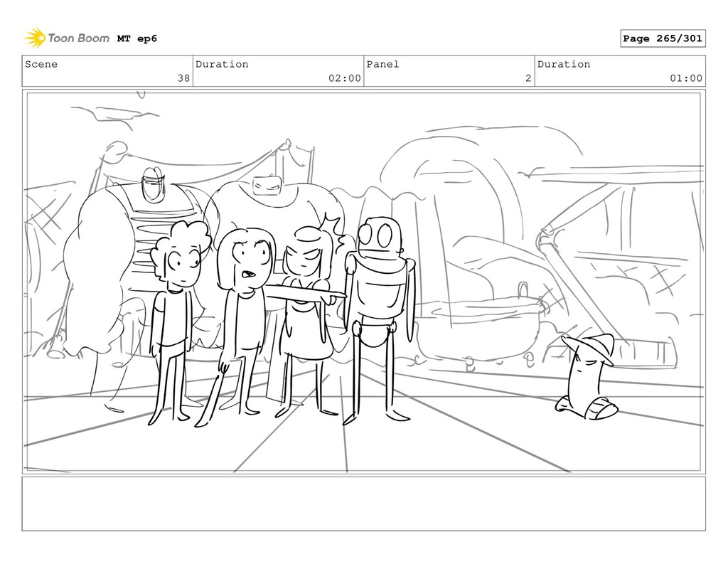728x564 pixels.
Task: Select the 'Panel' header label
Action: [x=382, y=64]
